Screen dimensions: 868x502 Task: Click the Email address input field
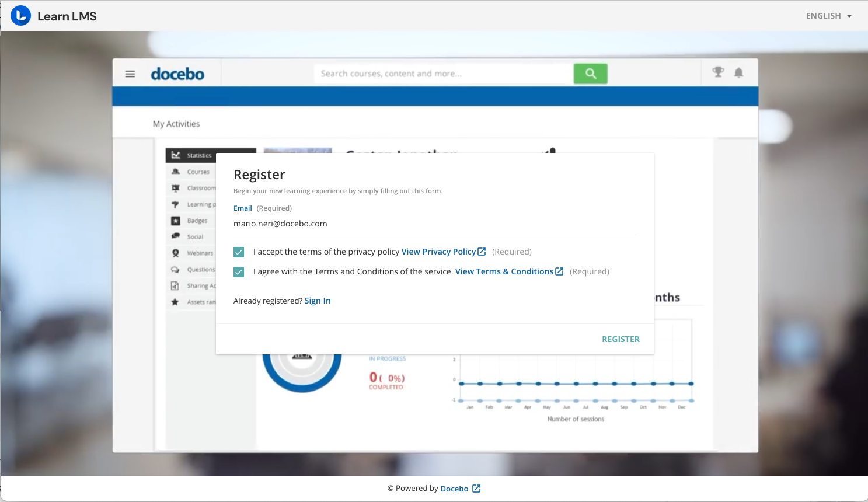coord(434,224)
